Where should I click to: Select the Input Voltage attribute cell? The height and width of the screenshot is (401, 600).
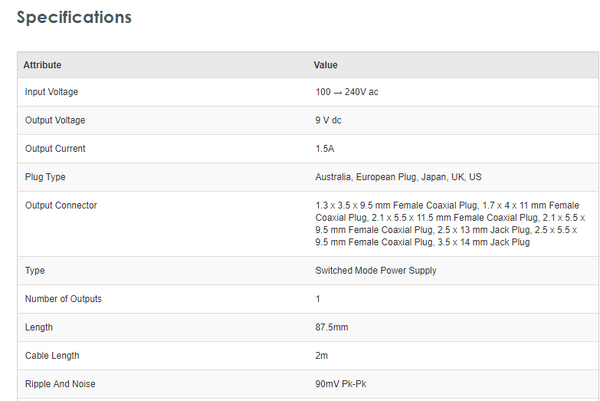pyautogui.click(x=51, y=92)
